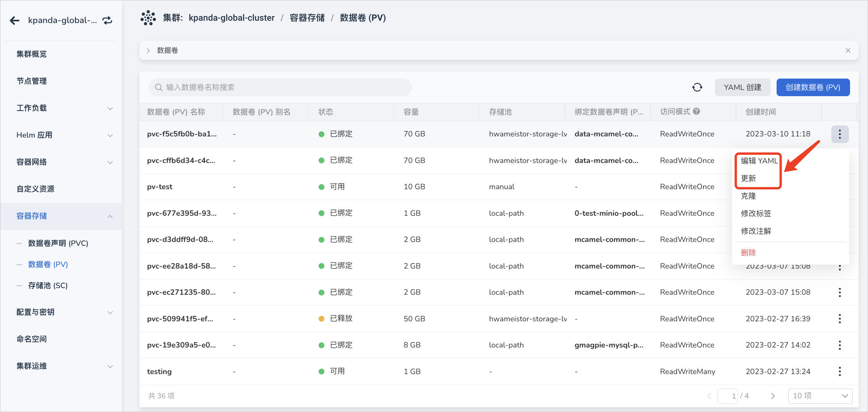
Task: Open 数据卷声明 (PVC) in sidebar
Action: point(58,243)
